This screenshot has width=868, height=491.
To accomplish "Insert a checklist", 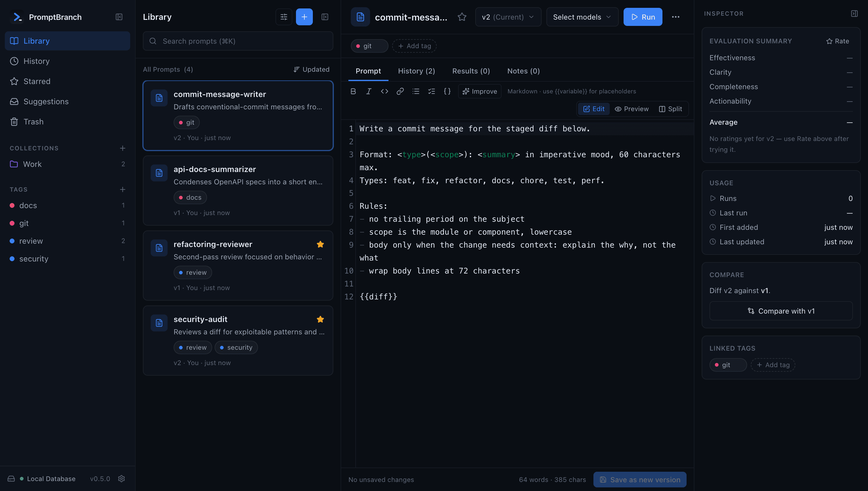I will (432, 91).
